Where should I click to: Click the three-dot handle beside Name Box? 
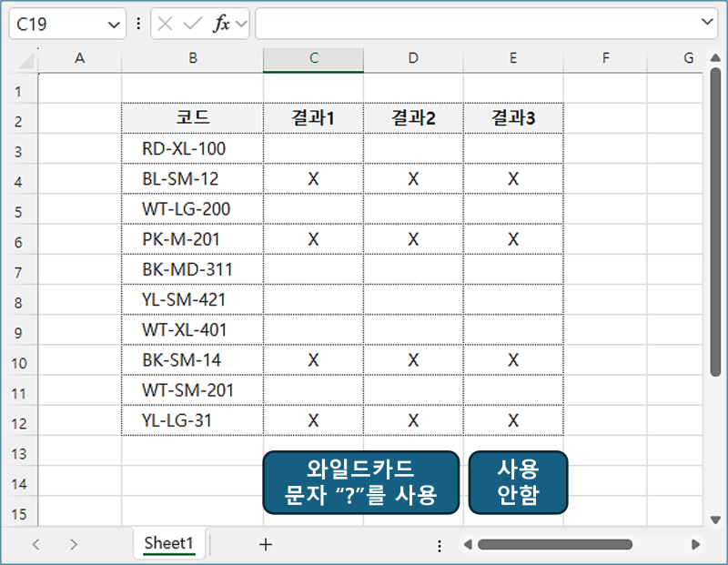138,25
